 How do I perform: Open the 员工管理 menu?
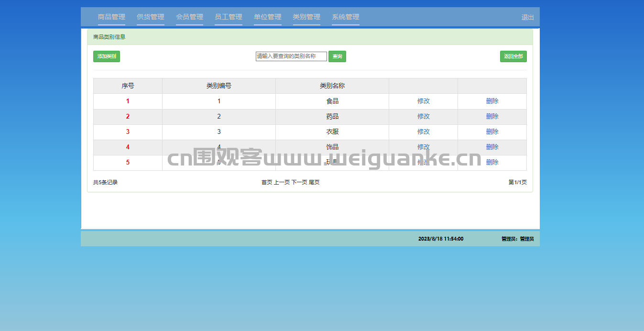pyautogui.click(x=229, y=17)
